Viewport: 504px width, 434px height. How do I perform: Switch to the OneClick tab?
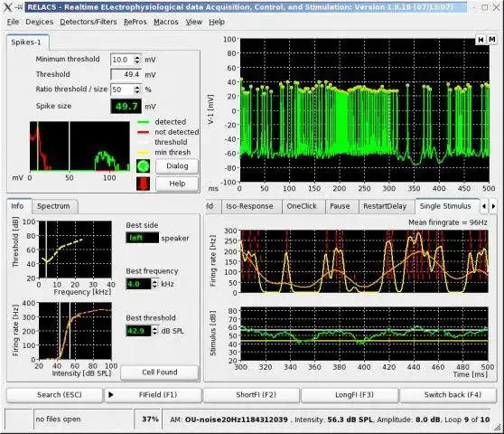pyautogui.click(x=303, y=206)
